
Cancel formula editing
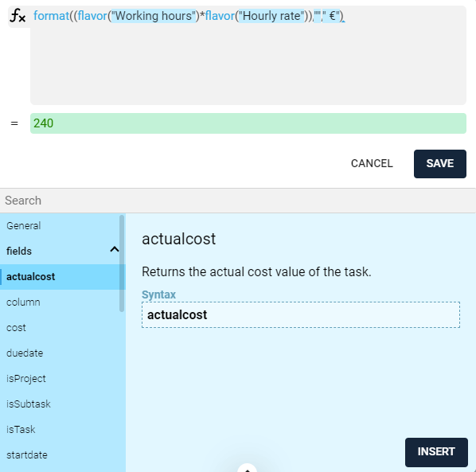click(x=372, y=164)
